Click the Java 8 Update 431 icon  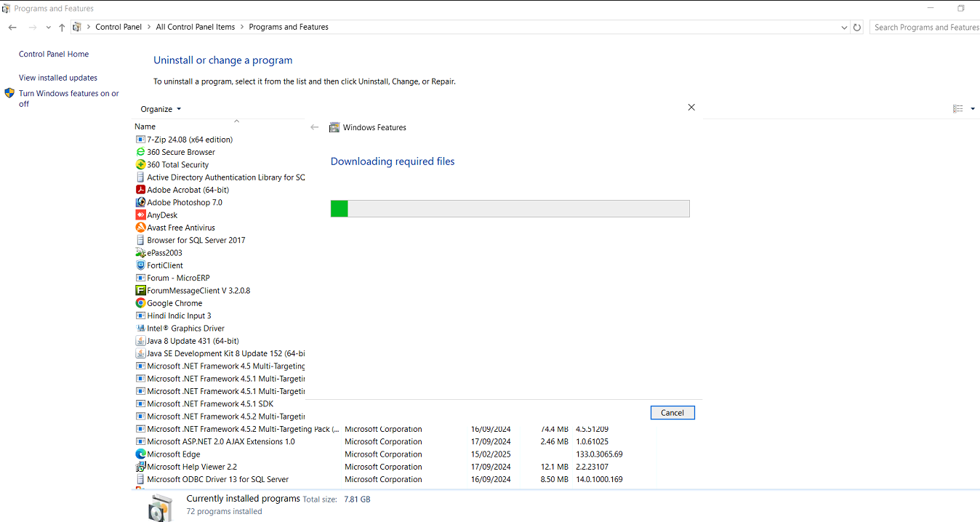coord(140,341)
